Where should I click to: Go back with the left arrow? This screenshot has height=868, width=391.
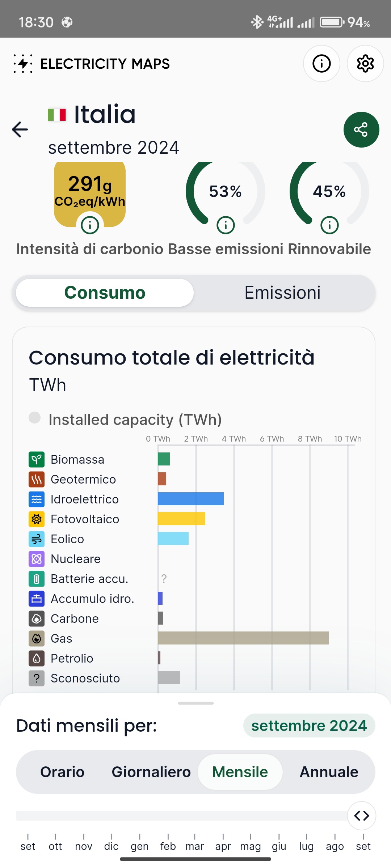(x=20, y=129)
